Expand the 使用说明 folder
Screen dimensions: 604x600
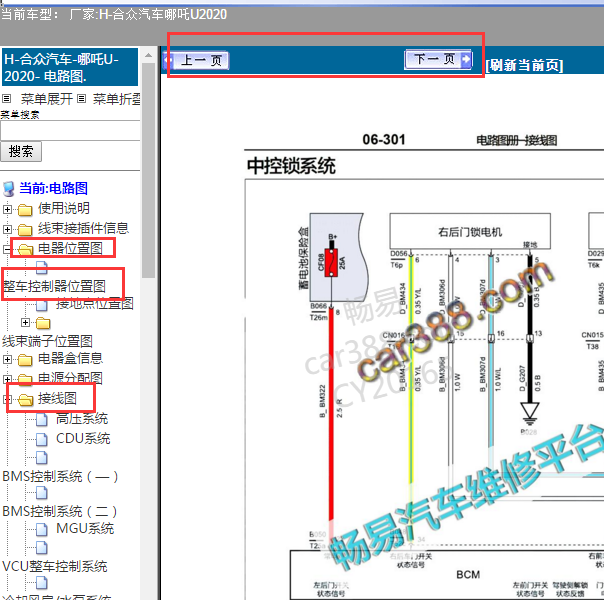(7, 209)
